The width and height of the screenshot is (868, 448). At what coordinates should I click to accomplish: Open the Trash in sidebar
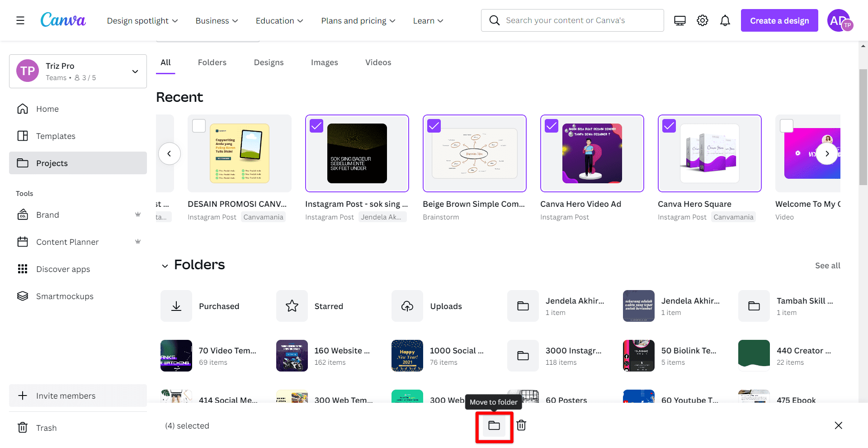click(78, 428)
